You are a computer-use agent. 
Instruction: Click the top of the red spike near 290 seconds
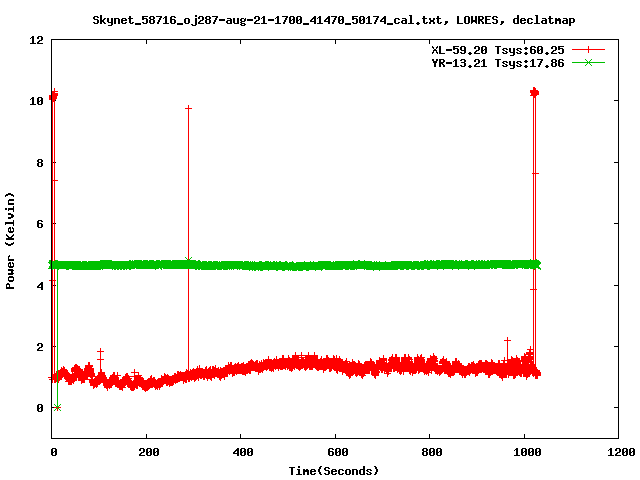point(188,108)
